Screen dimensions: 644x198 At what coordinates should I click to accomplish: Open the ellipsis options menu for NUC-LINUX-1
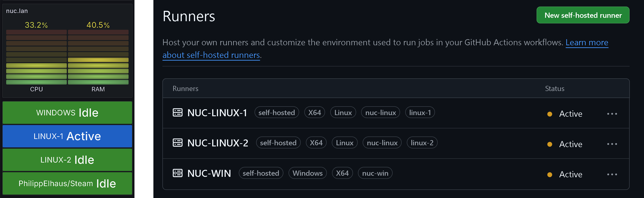(612, 114)
